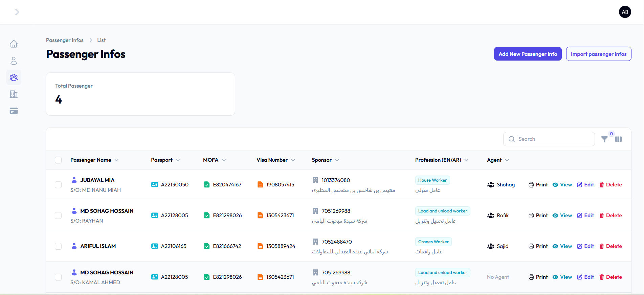Edit the Rofik agent row

pos(585,215)
